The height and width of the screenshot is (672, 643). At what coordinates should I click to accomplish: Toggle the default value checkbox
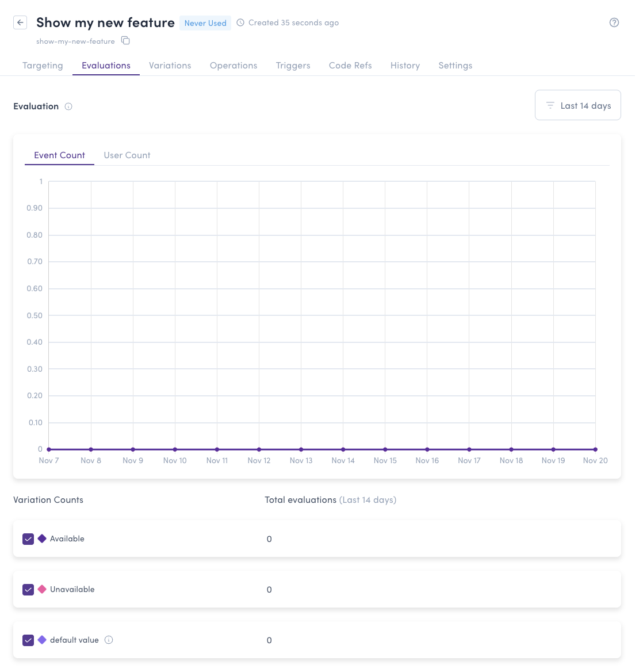(28, 640)
